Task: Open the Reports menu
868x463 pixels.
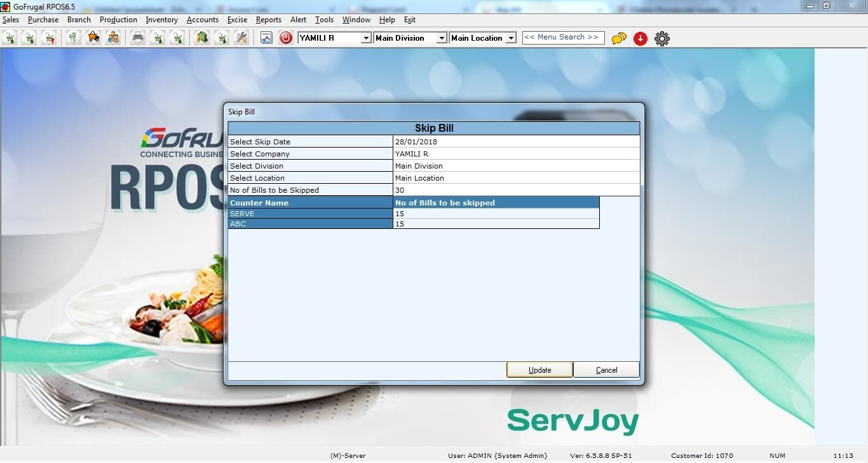Action: pos(269,20)
